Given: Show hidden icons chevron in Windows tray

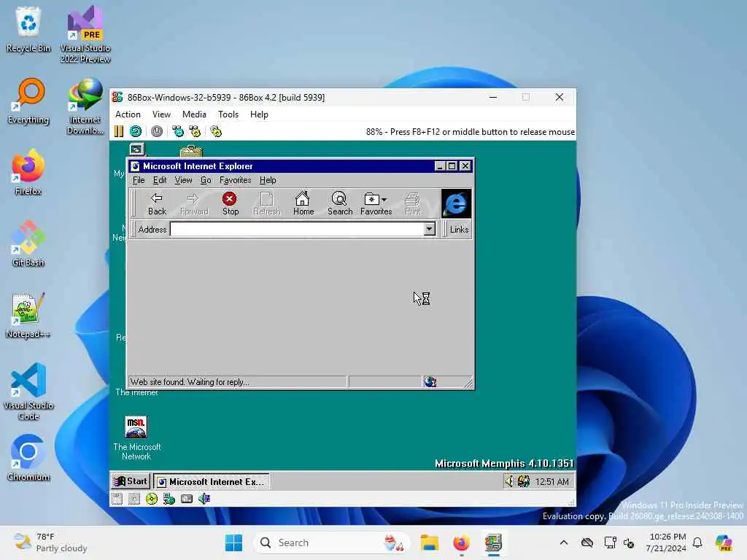Looking at the screenshot, I should tap(564, 542).
